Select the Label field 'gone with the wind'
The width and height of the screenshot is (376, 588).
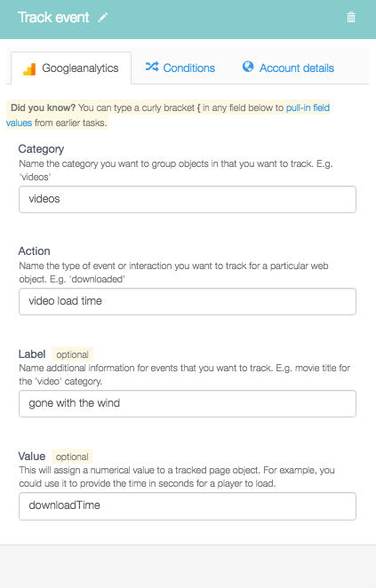188,403
